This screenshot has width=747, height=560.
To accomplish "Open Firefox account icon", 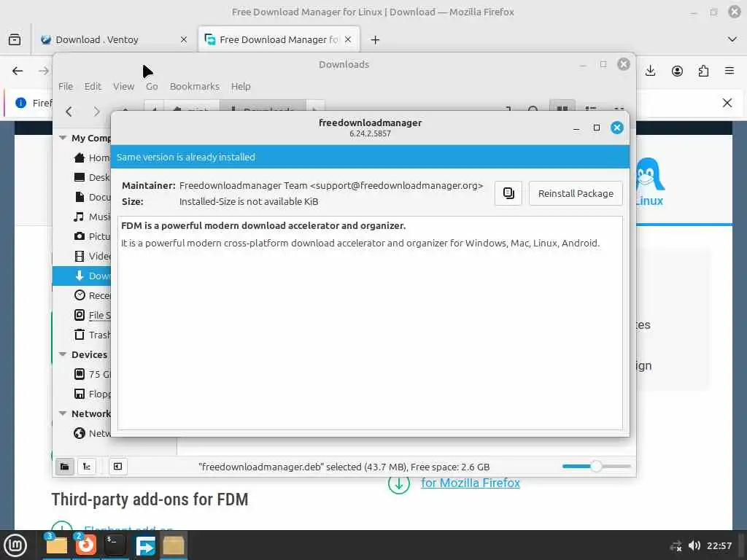I will coord(677,71).
